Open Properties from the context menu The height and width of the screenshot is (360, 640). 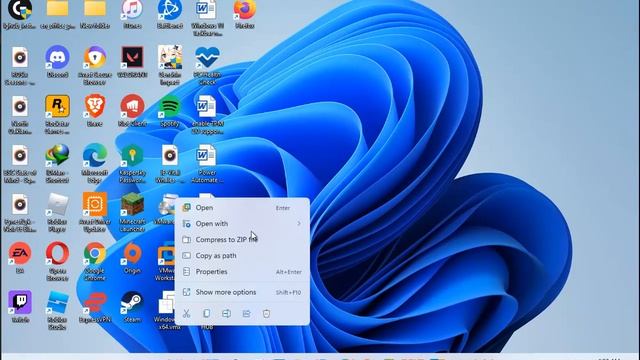coord(242,271)
